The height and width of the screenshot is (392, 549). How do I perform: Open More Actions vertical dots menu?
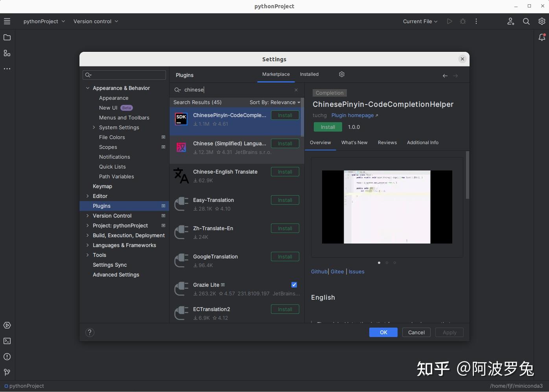[x=476, y=21]
